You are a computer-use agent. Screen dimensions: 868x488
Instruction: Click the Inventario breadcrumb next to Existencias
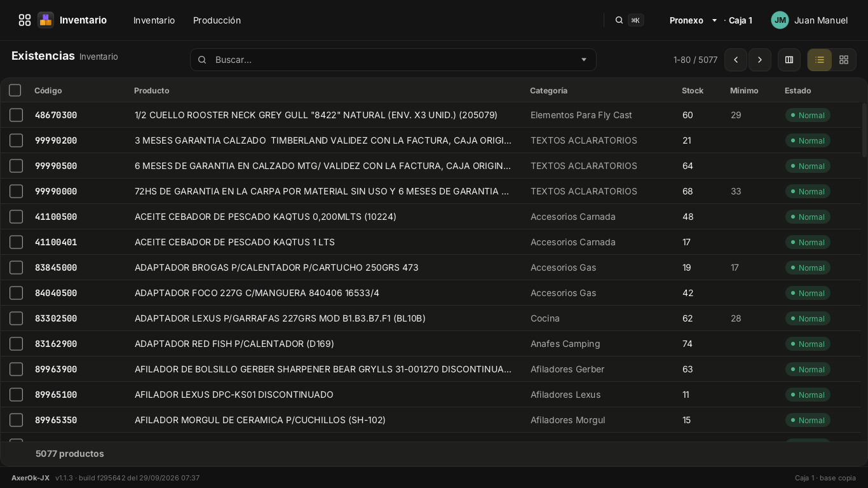pos(98,57)
